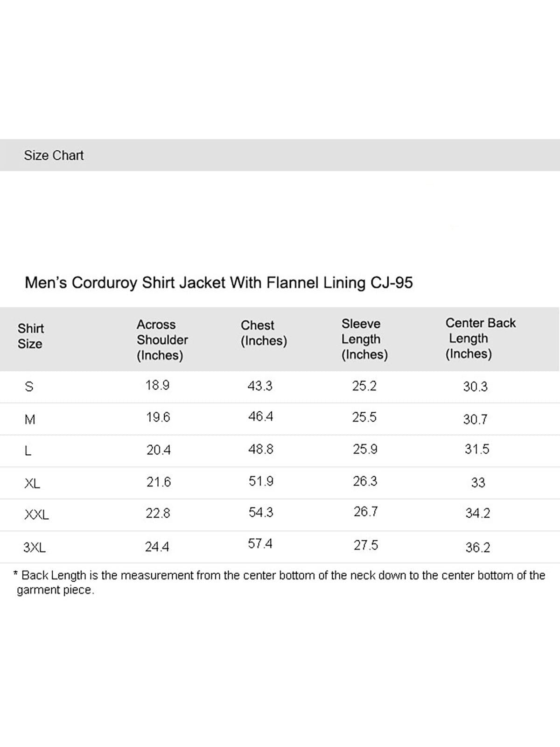Select the 33 back length for XL
This screenshot has height=747, width=560.
point(478,483)
